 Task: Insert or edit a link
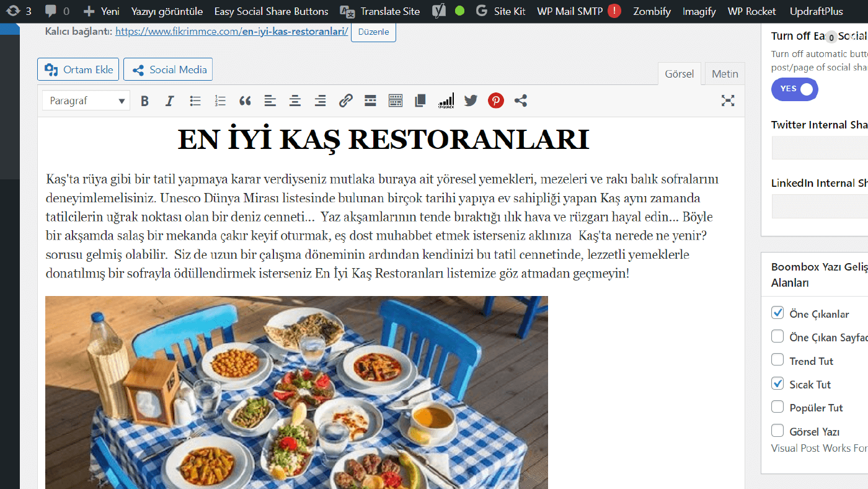coord(345,101)
